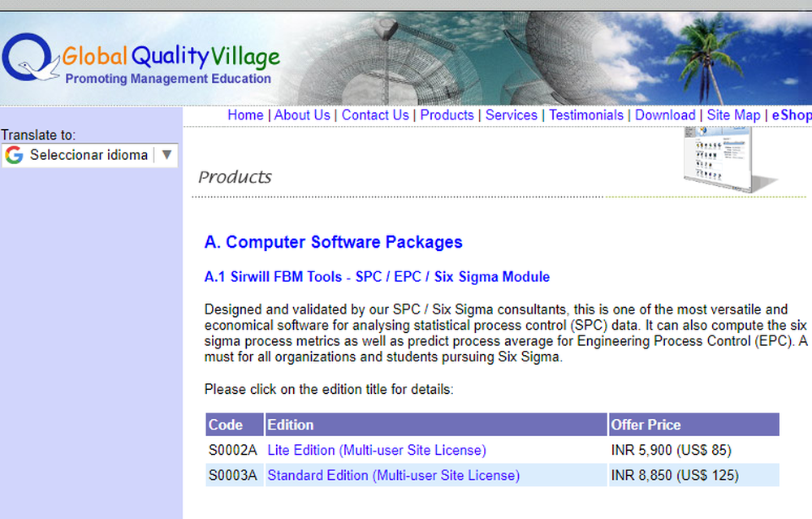This screenshot has width=812, height=519.
Task: Click the Google Translate G icon
Action: 13,154
